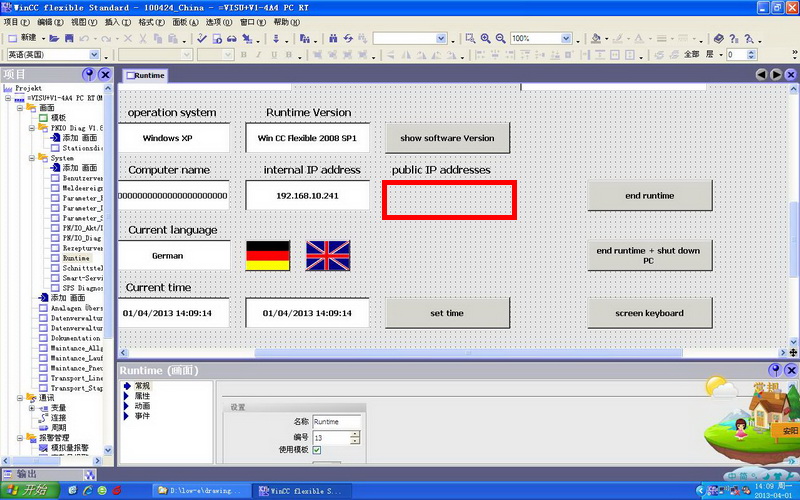Select the German flag language button
This screenshot has width=800, height=500.
pyautogui.click(x=268, y=256)
